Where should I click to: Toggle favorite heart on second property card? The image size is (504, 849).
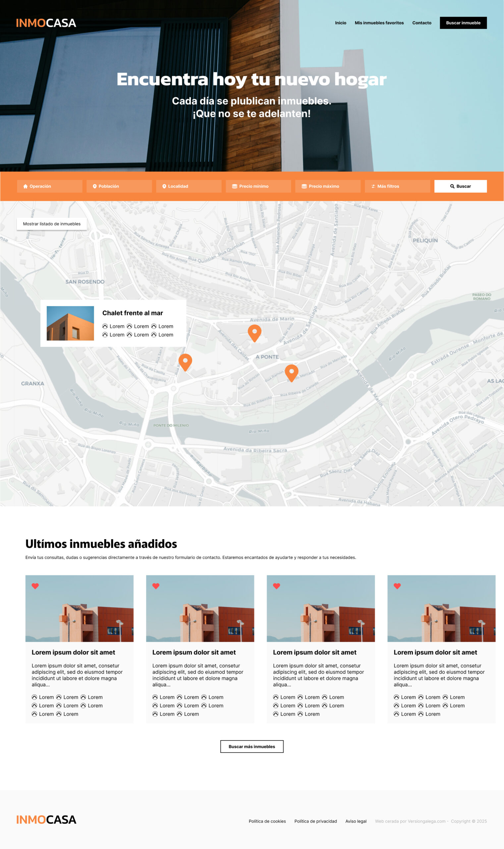(156, 586)
